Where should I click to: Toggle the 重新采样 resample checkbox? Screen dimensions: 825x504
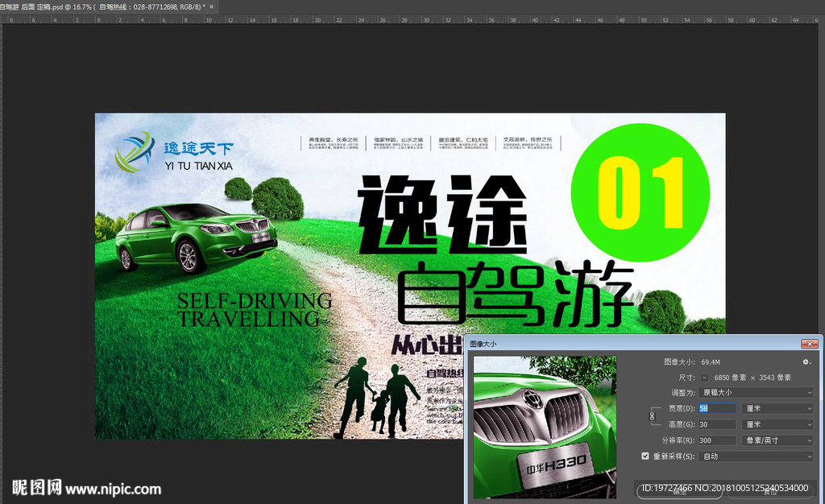click(x=645, y=456)
